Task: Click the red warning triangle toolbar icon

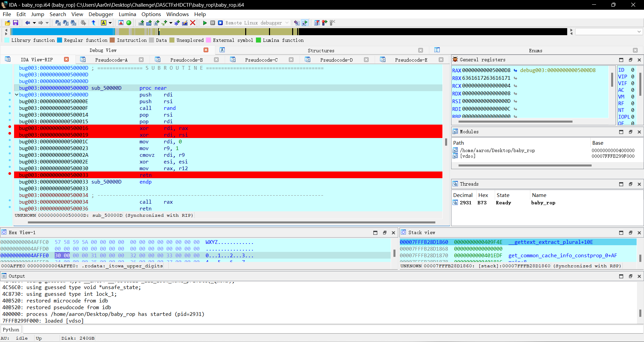Action: (x=121, y=23)
